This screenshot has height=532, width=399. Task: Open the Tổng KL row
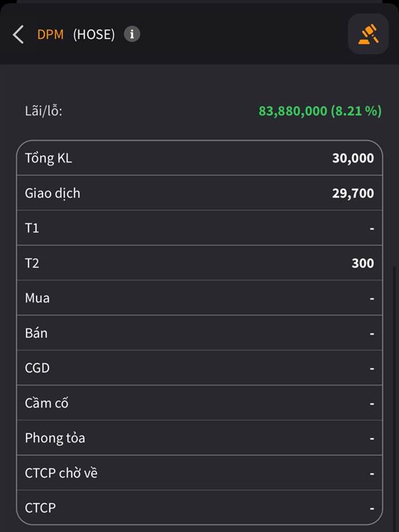tap(199, 158)
